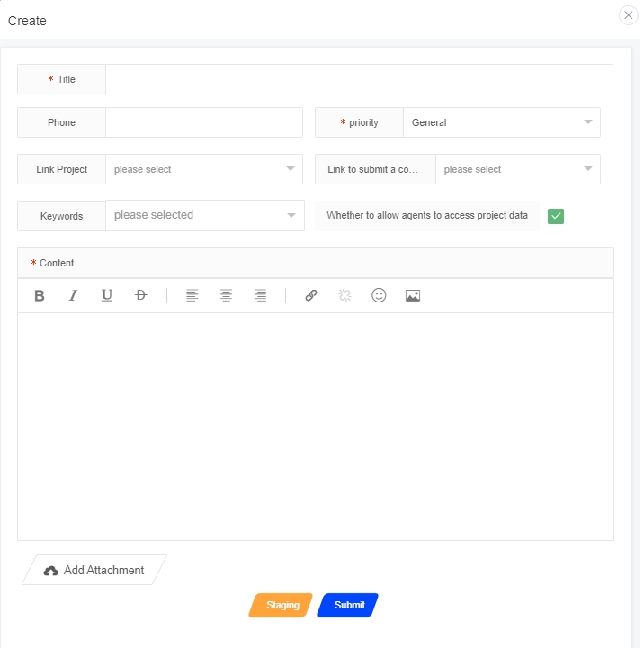Click the cloud upload icon
This screenshot has width=644, height=648.
(50, 571)
